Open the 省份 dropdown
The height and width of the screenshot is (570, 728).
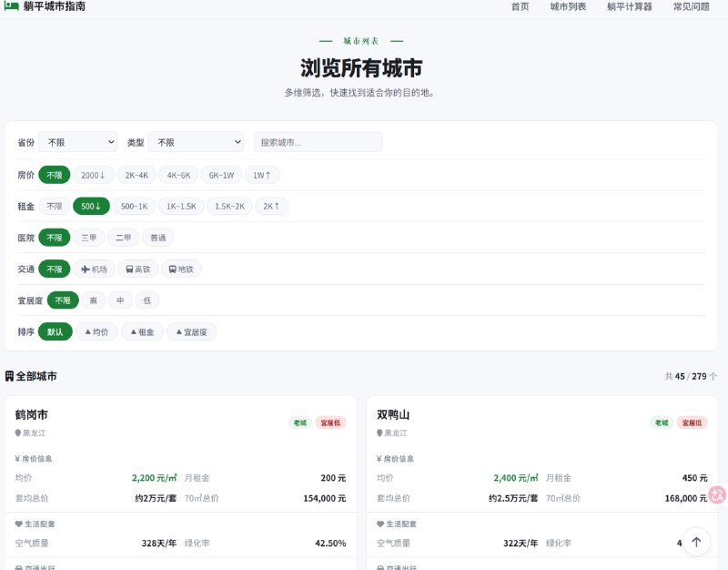(x=77, y=142)
